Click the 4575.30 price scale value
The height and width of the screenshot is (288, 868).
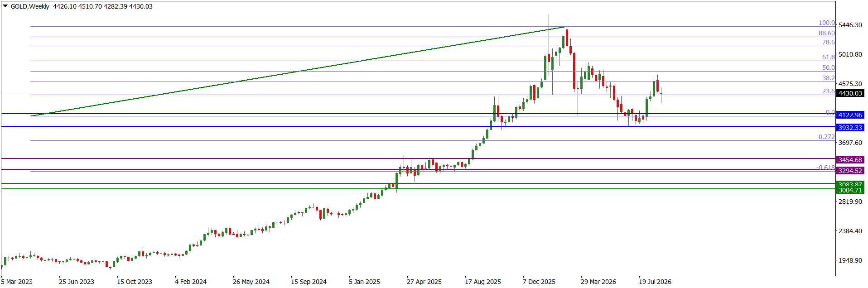[x=850, y=84]
